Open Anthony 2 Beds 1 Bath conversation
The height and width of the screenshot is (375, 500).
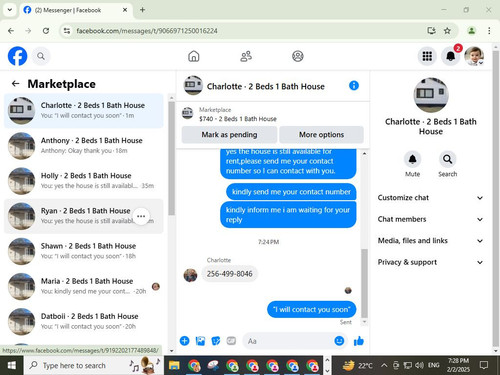(x=84, y=146)
